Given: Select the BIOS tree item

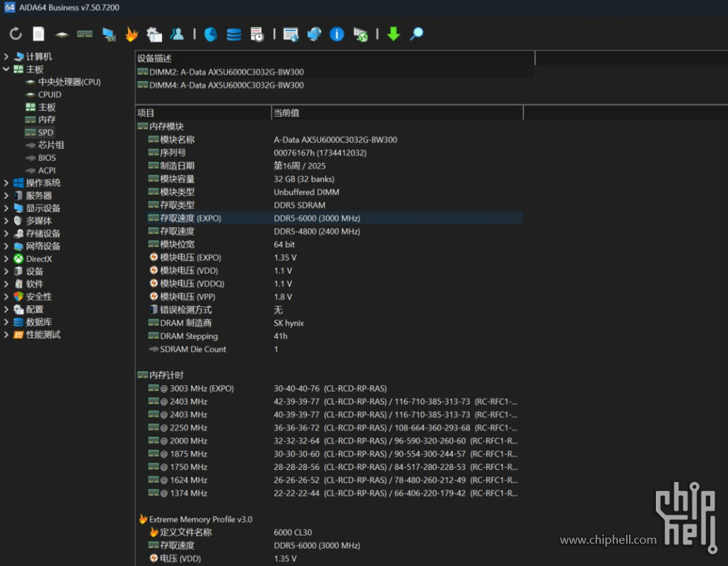Looking at the screenshot, I should pos(47,158).
